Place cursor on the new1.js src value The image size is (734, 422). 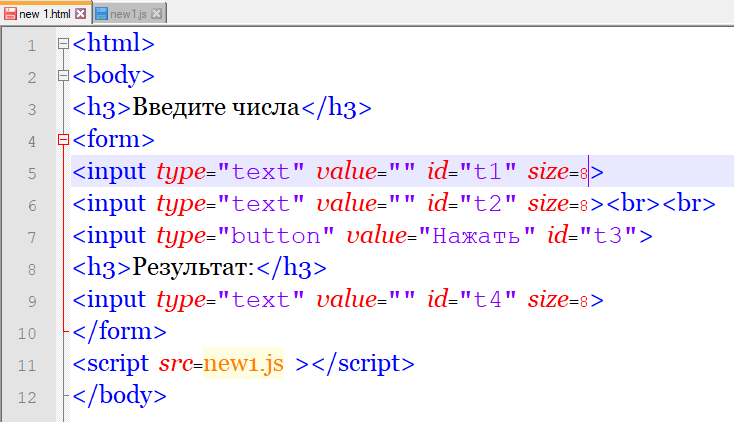243,364
